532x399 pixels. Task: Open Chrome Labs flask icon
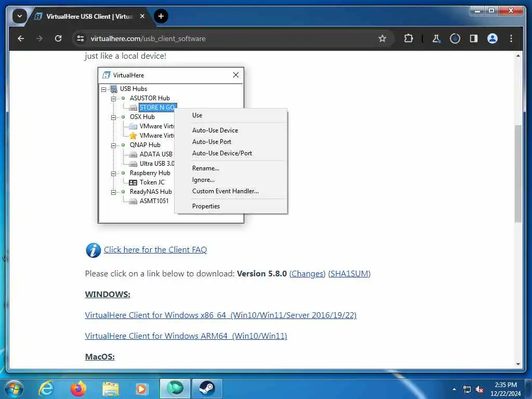point(436,38)
